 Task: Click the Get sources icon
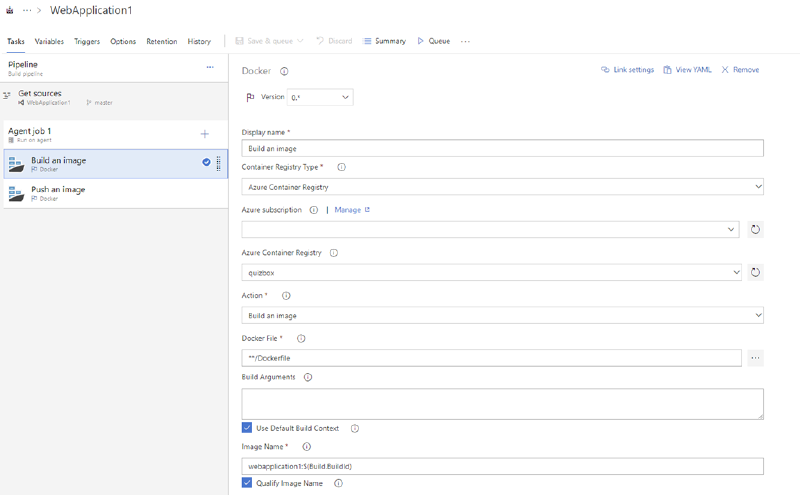pos(7,95)
